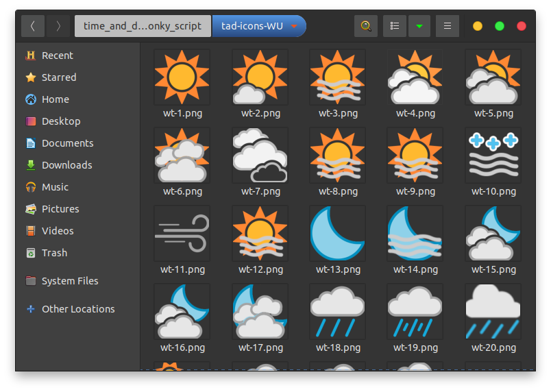This screenshot has width=551, height=392.
Task: Click the wt-7.png file name
Action: pos(260,191)
